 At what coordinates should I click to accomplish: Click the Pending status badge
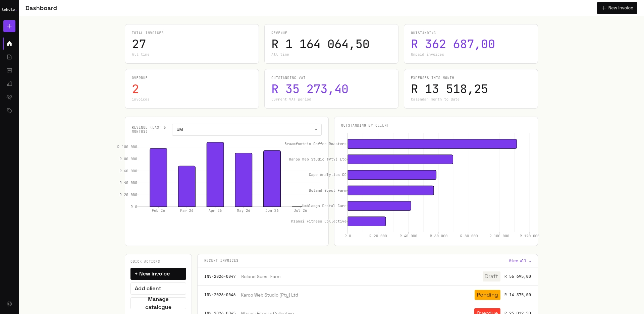point(487,295)
